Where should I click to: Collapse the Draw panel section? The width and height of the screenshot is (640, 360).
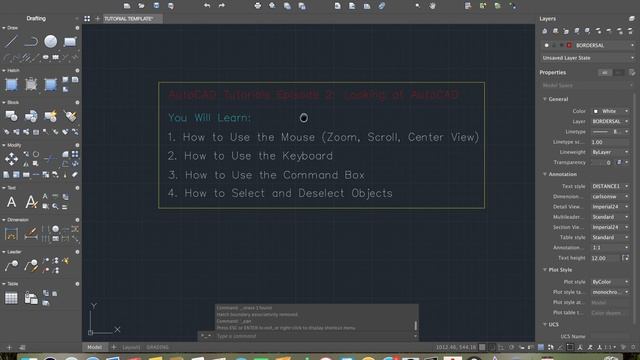pos(4,28)
